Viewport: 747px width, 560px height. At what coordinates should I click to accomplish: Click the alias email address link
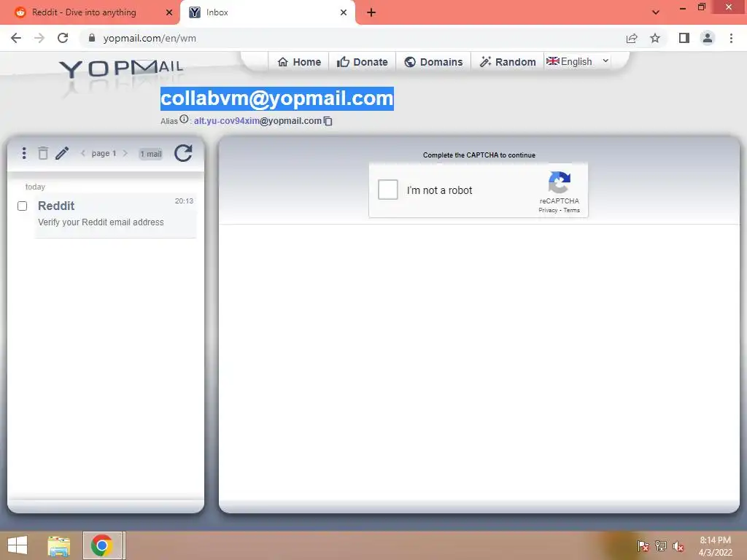pos(258,121)
